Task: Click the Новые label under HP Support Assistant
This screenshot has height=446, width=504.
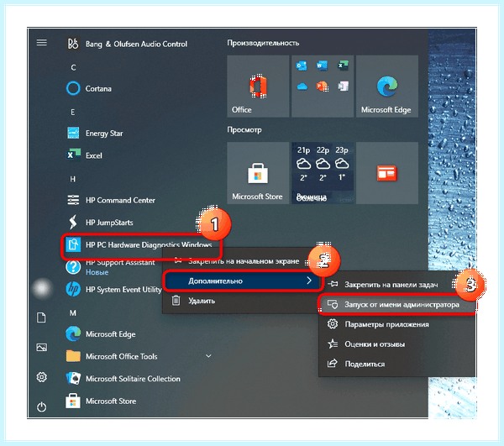Action: (x=97, y=272)
